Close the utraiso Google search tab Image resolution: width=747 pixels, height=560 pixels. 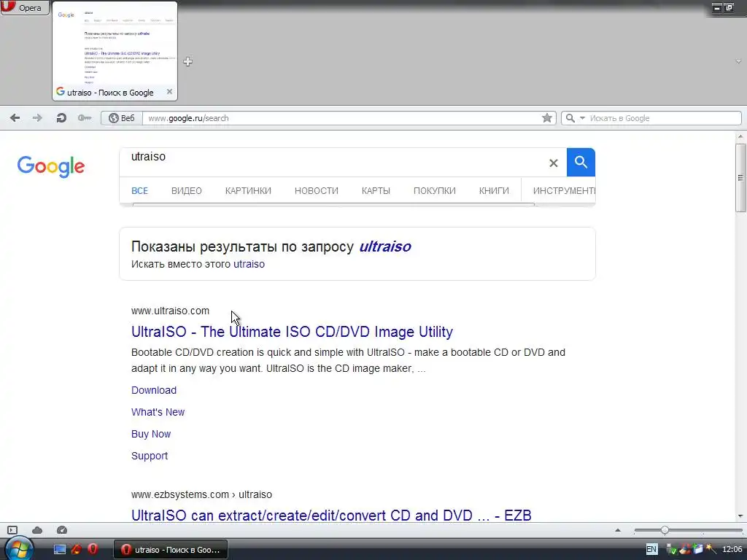coord(169,92)
